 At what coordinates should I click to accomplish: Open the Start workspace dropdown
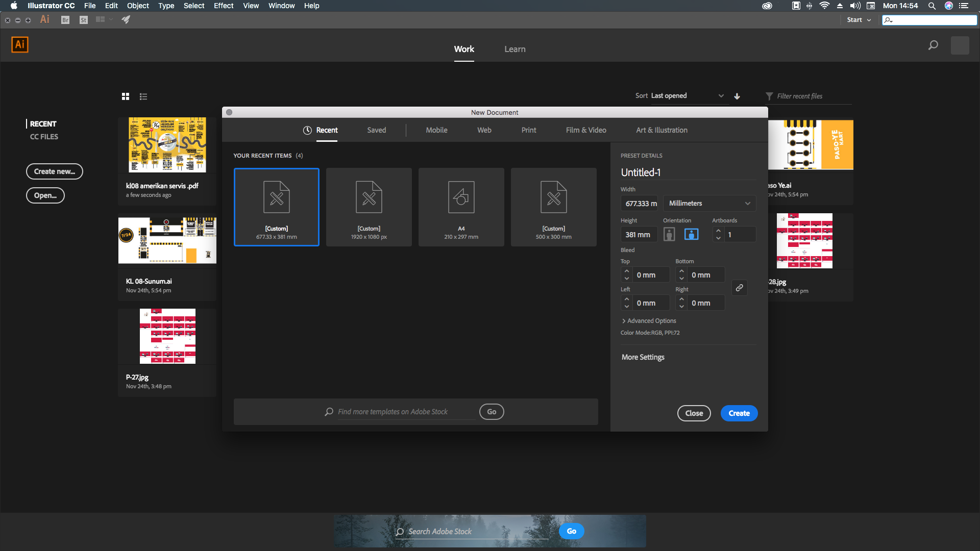[859, 20]
